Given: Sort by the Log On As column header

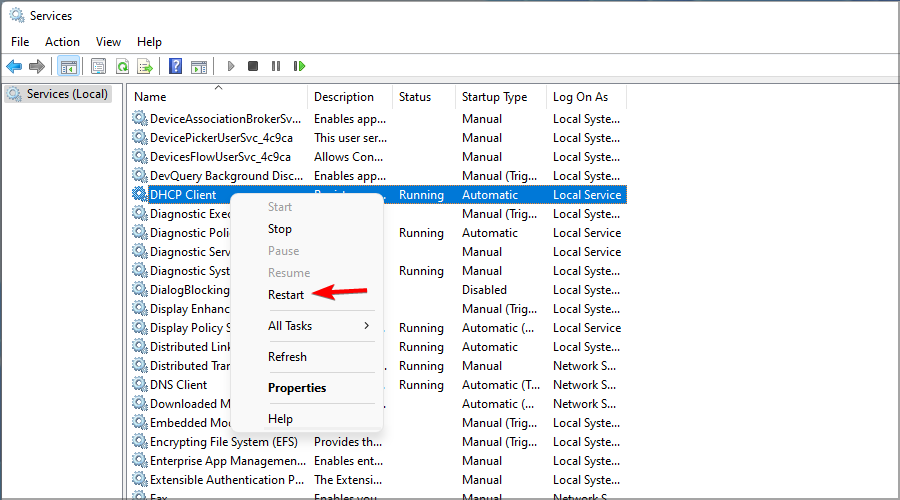Looking at the screenshot, I should click(x=587, y=96).
